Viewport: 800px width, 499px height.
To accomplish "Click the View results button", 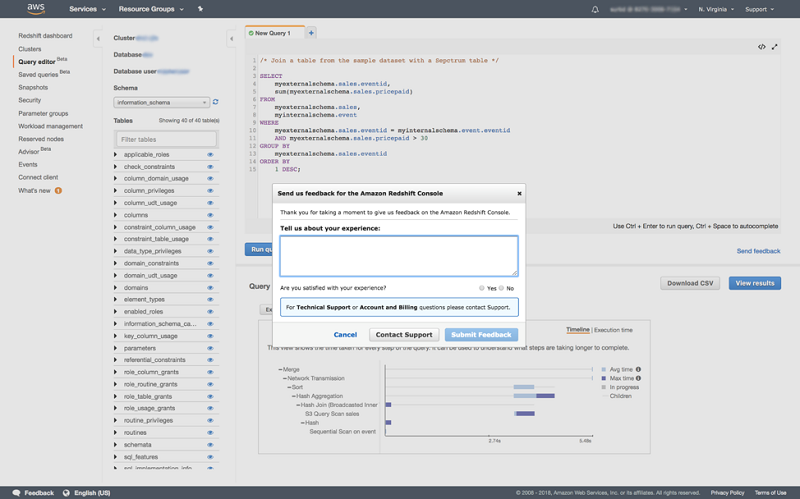I will [x=755, y=283].
